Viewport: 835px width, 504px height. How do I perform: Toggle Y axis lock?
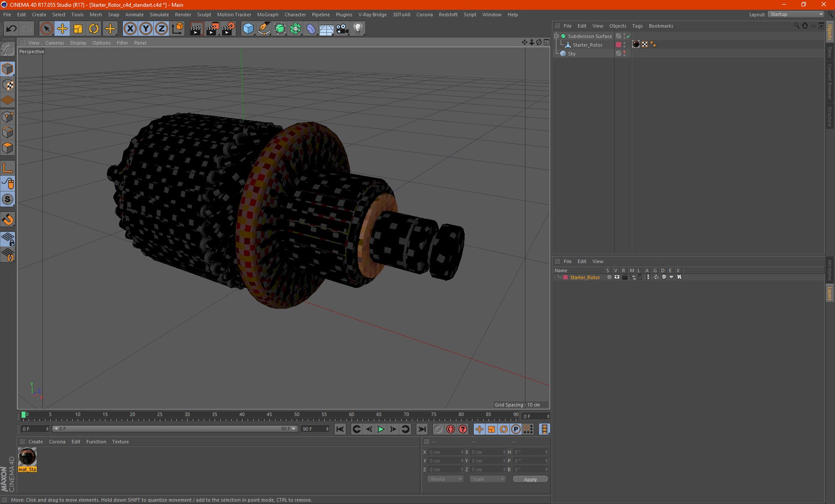tap(146, 28)
